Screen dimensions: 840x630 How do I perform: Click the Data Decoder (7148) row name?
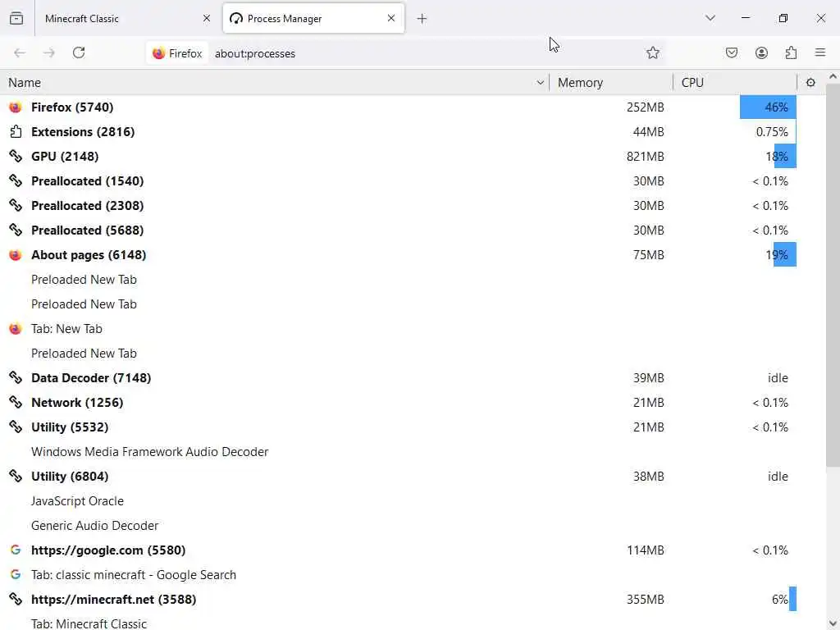pos(91,377)
